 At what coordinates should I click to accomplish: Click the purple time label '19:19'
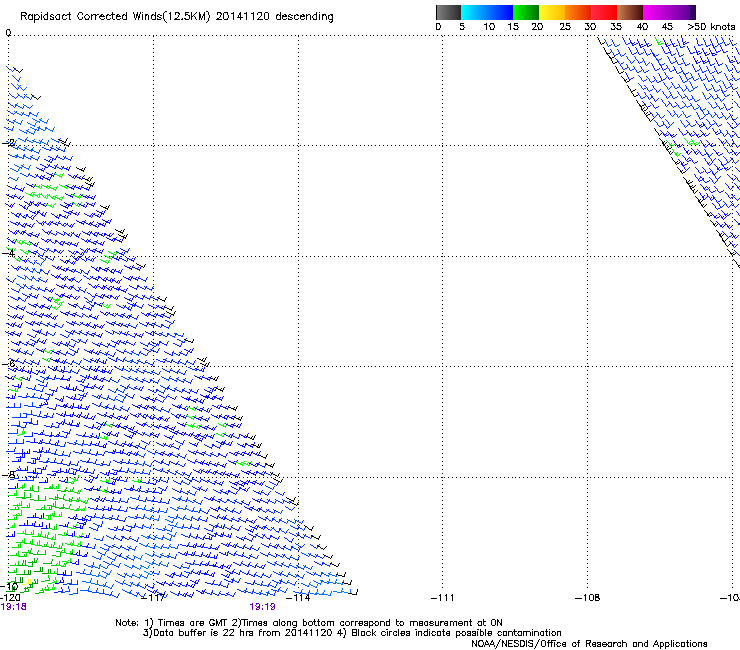(x=262, y=607)
